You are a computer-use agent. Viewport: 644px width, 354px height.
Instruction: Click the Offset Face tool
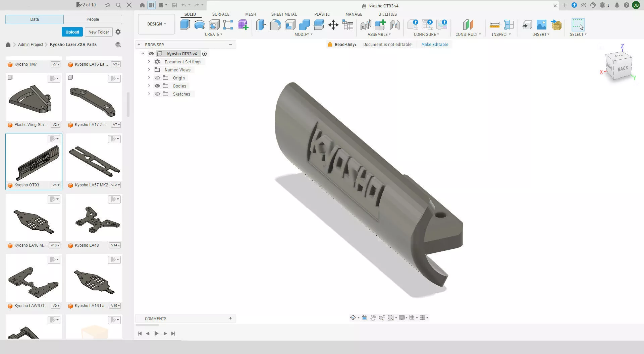pyautogui.click(x=319, y=25)
